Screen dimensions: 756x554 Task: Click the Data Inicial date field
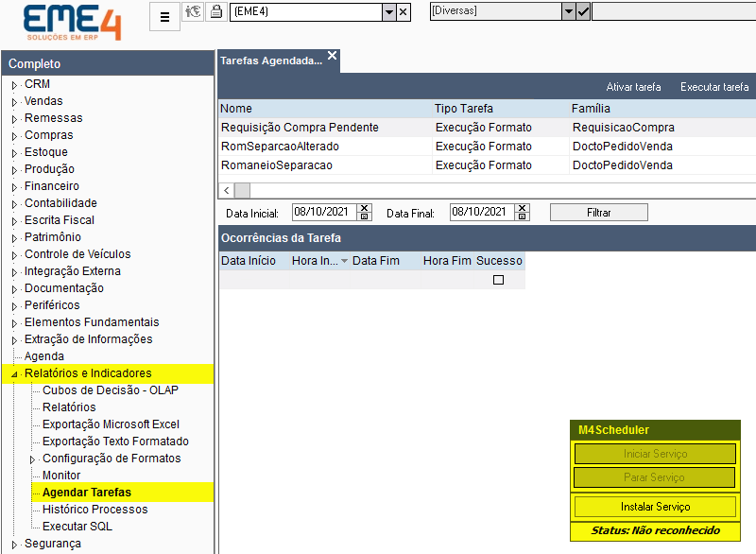[324, 212]
